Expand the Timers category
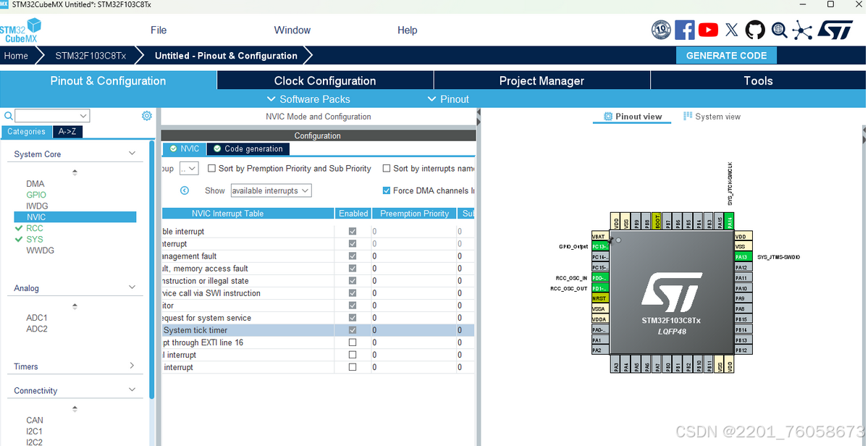Image resolution: width=868 pixels, height=446 pixels. 132,366
